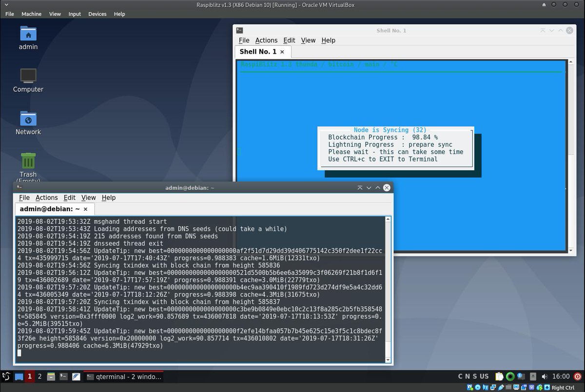Launch terminal from the quick launch bar
This screenshot has width=585, height=392.
click(63, 376)
